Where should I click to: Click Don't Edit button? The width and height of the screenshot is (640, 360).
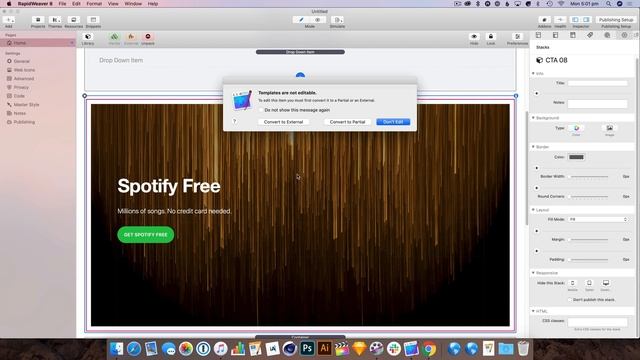393,122
